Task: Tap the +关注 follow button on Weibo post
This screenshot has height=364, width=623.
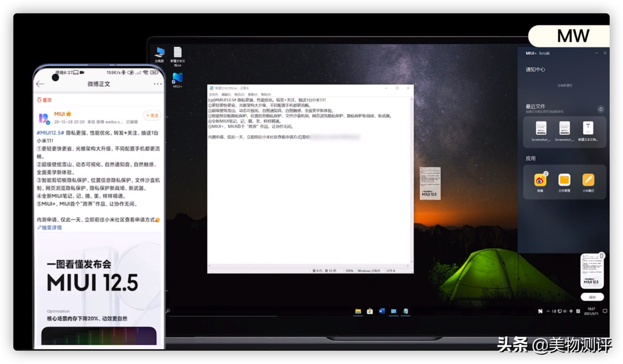Action: pos(152,115)
